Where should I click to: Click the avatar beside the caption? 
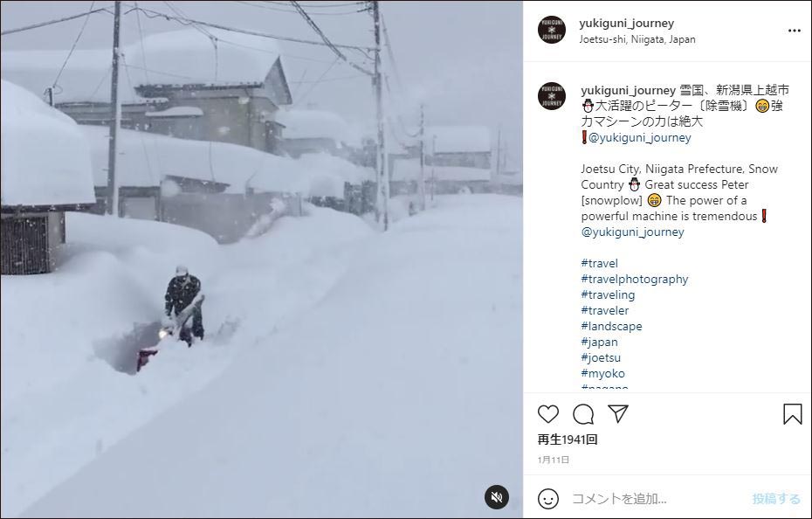point(552,96)
